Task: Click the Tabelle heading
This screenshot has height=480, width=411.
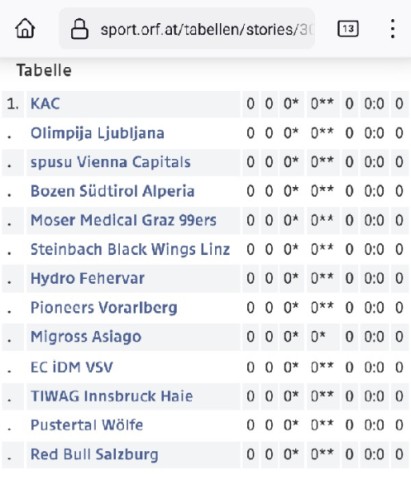Action: pyautogui.click(x=44, y=71)
